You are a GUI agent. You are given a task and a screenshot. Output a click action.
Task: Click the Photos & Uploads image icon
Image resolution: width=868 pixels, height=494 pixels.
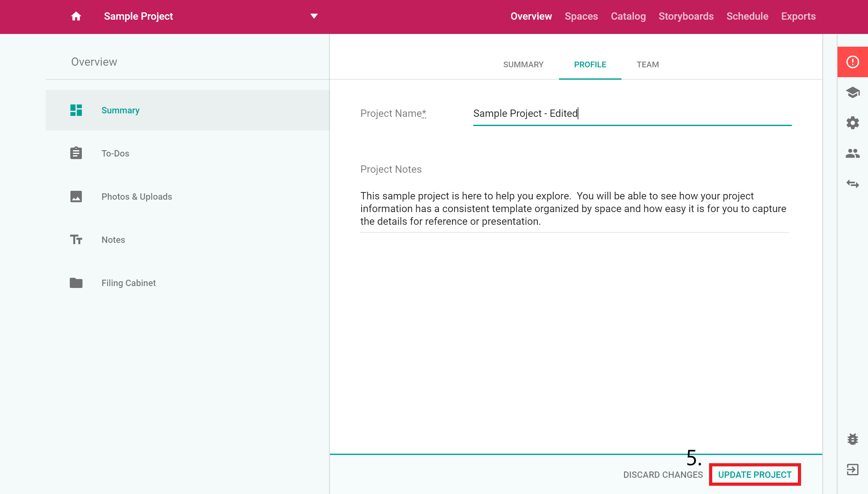[76, 197]
